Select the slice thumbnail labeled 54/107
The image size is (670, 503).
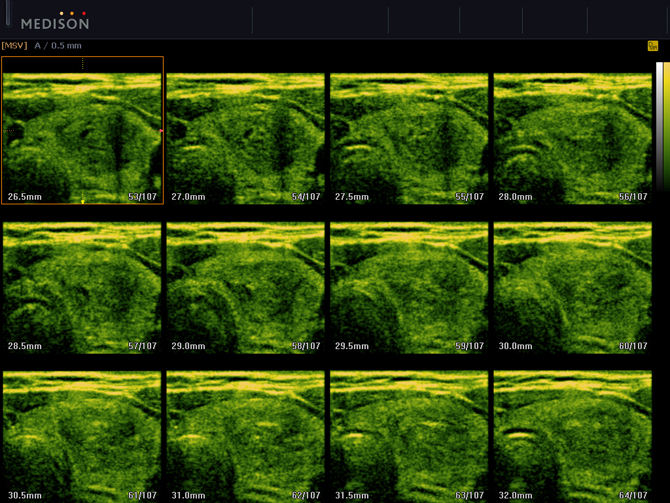point(245,138)
